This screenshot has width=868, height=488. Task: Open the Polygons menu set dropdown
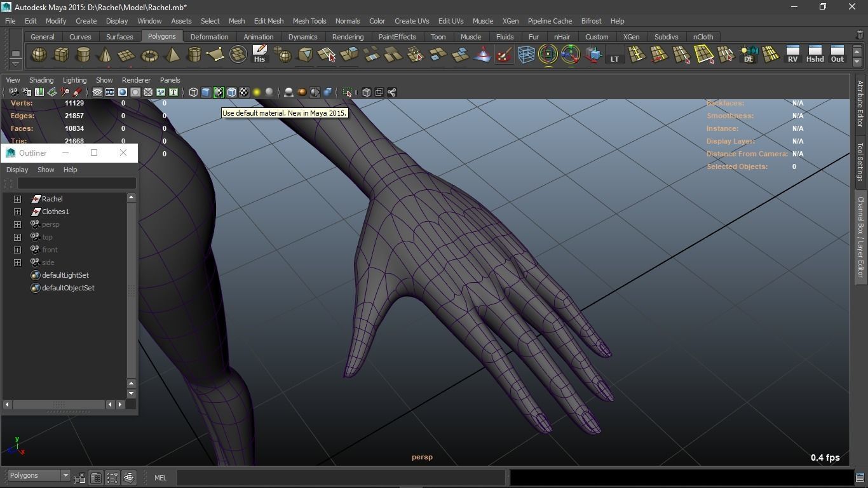tap(38, 475)
